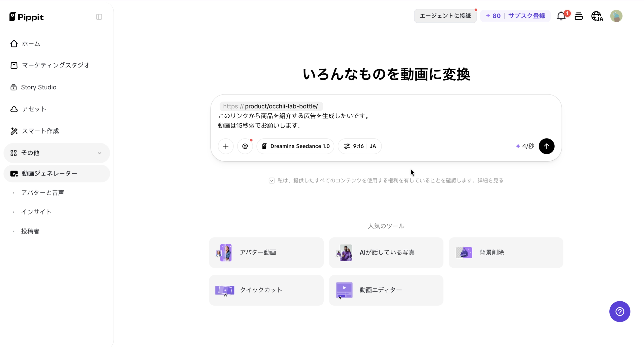Submit prompt with the black arrow button
This screenshot has width=644, height=347.
[546, 146]
